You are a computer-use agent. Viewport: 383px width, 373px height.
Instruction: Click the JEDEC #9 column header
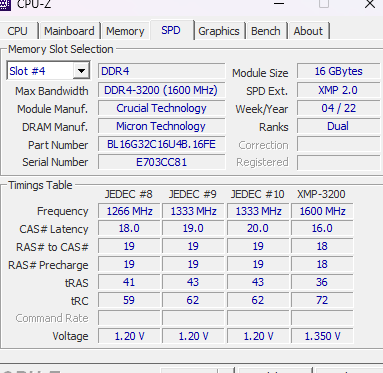pos(193,194)
